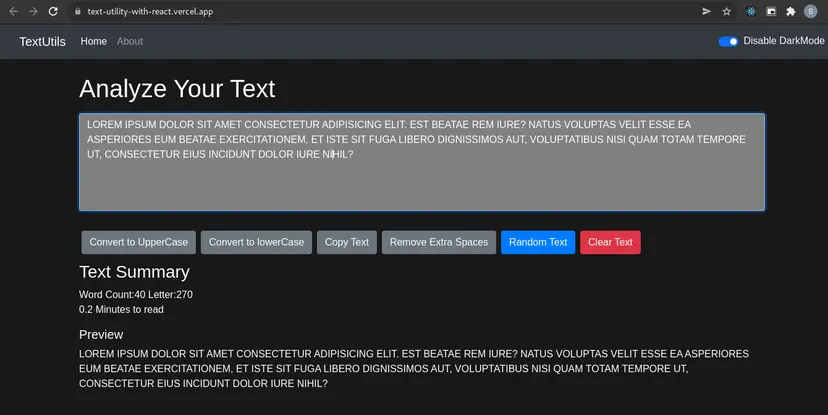Click the browser forward arrow
The height and width of the screenshot is (415, 828).
pos(33,12)
